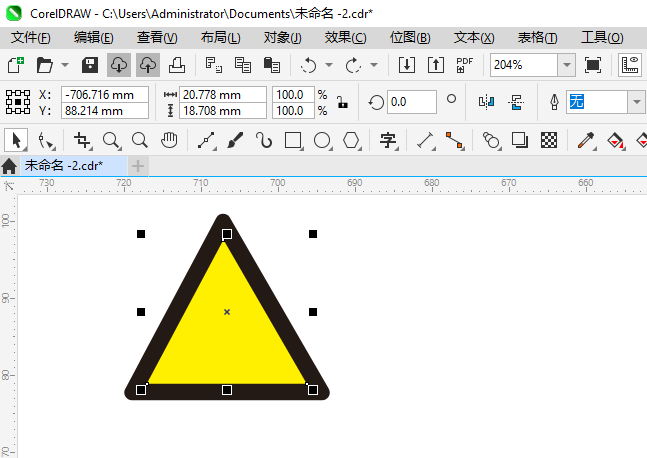Expand the open file dropdown arrow
Viewport: 647px width, 458px height.
65,65
